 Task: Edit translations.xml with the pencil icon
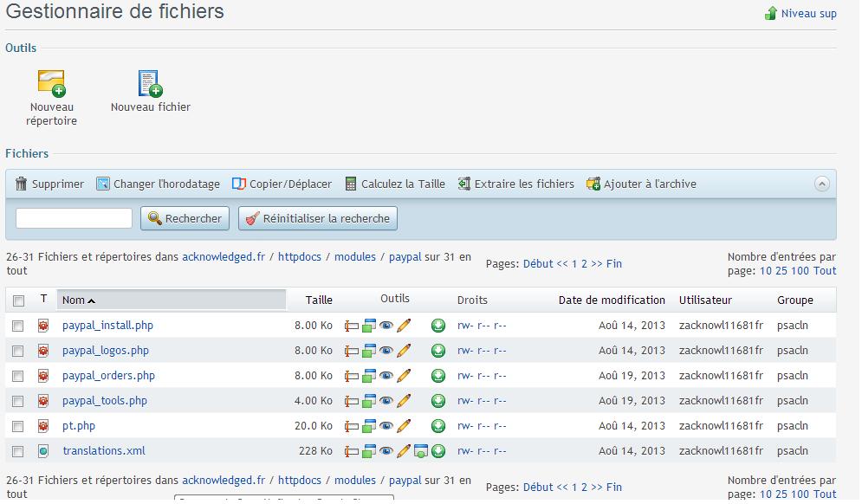coord(404,451)
